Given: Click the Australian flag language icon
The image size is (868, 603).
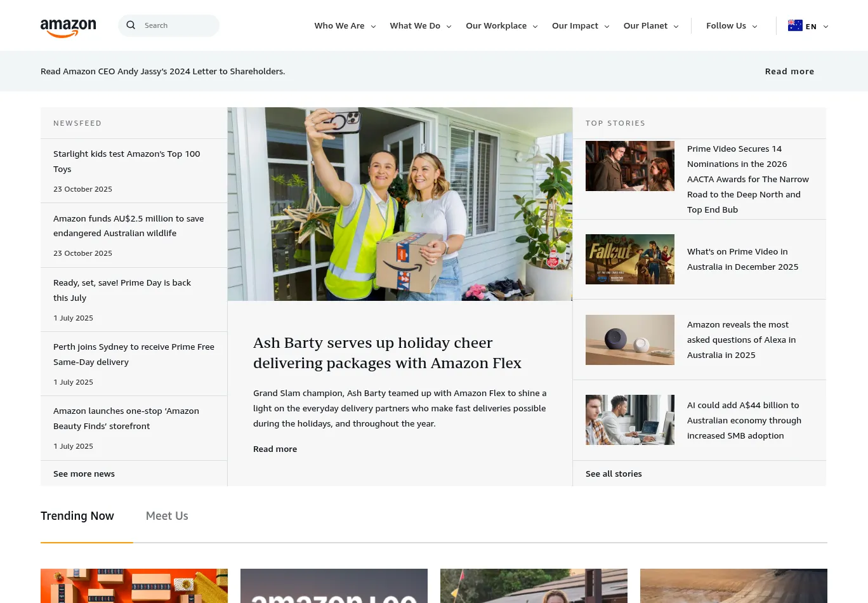Looking at the screenshot, I should (795, 25).
